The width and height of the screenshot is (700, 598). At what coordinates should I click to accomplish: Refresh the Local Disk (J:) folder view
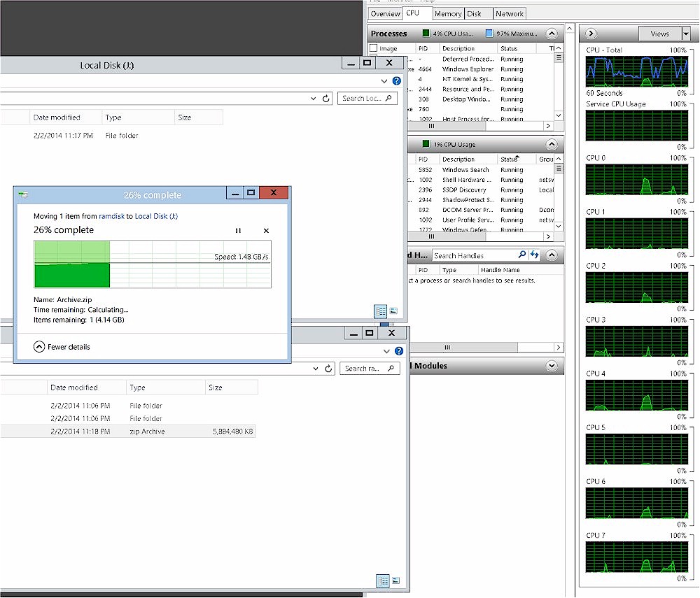click(x=326, y=99)
